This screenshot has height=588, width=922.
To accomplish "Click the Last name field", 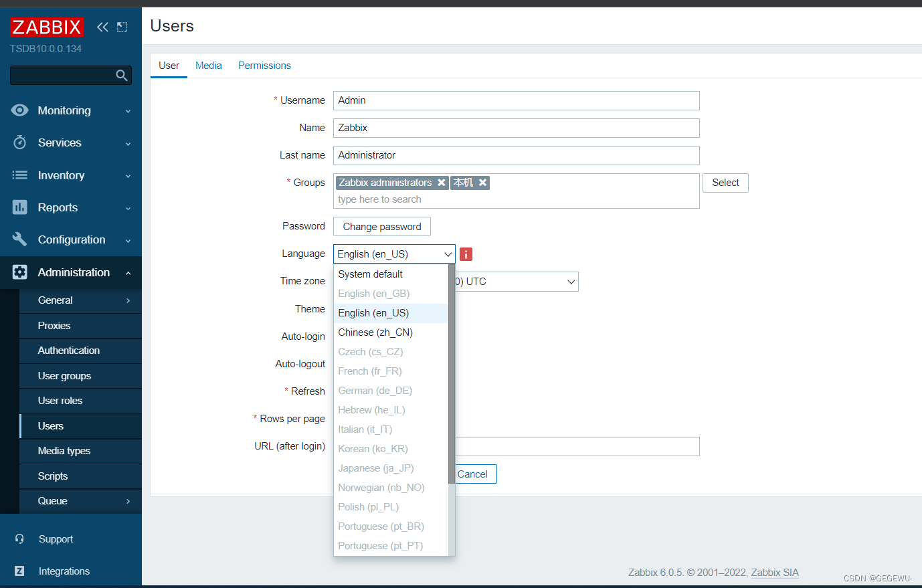I will pyautogui.click(x=517, y=155).
